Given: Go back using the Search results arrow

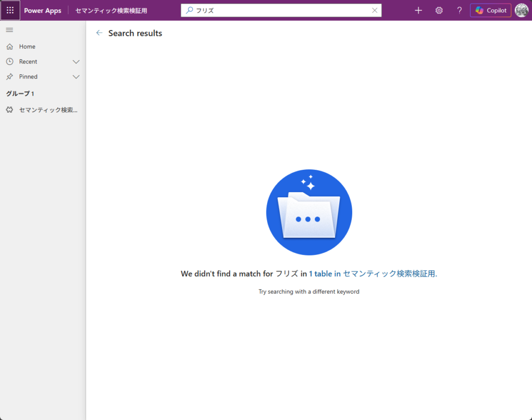Looking at the screenshot, I should 99,33.
